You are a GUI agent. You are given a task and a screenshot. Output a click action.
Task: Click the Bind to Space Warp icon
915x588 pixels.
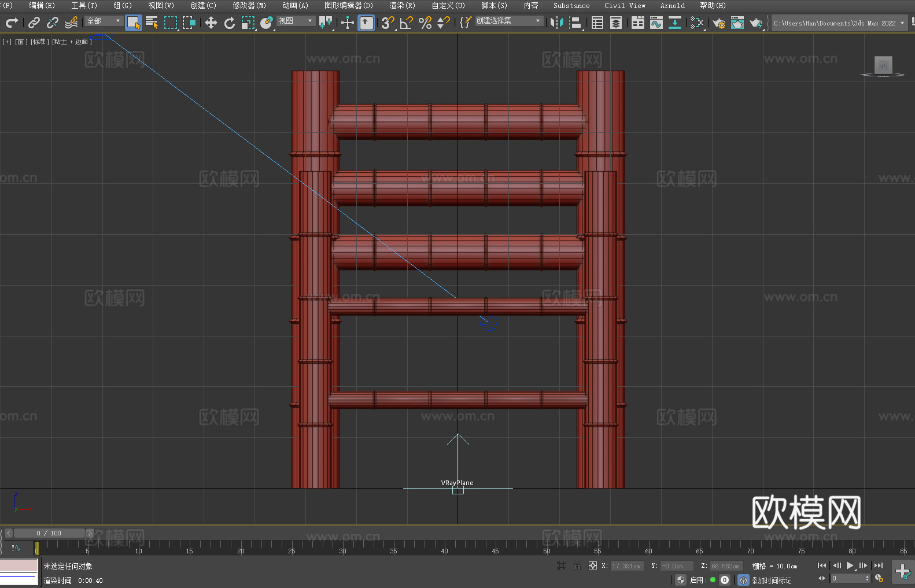pyautogui.click(x=71, y=23)
